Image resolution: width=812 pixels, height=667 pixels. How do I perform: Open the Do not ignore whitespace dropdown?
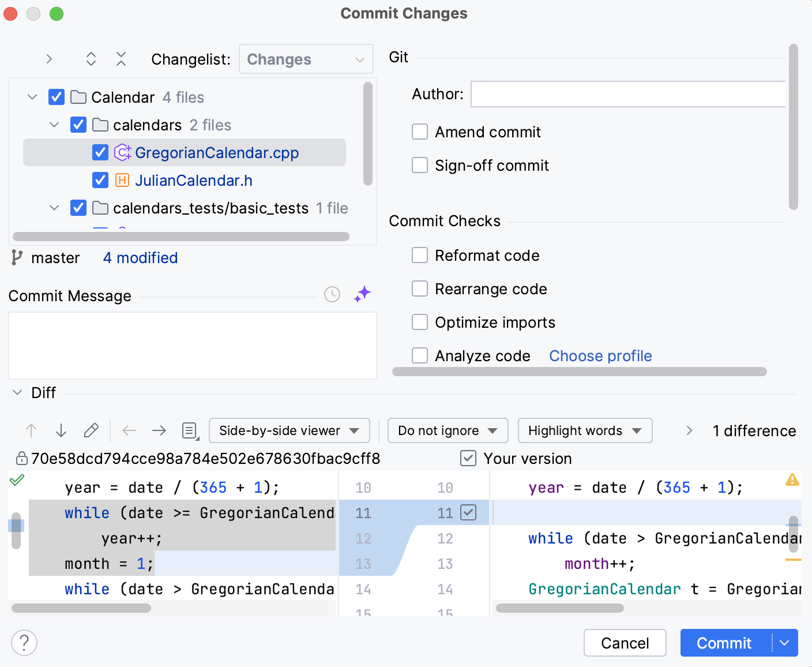(447, 430)
